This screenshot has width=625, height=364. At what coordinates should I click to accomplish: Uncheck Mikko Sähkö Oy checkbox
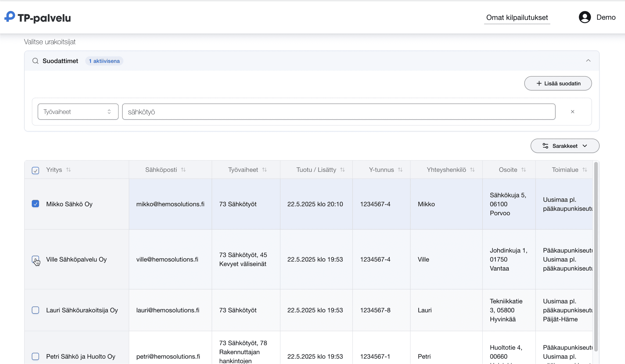coord(35,204)
